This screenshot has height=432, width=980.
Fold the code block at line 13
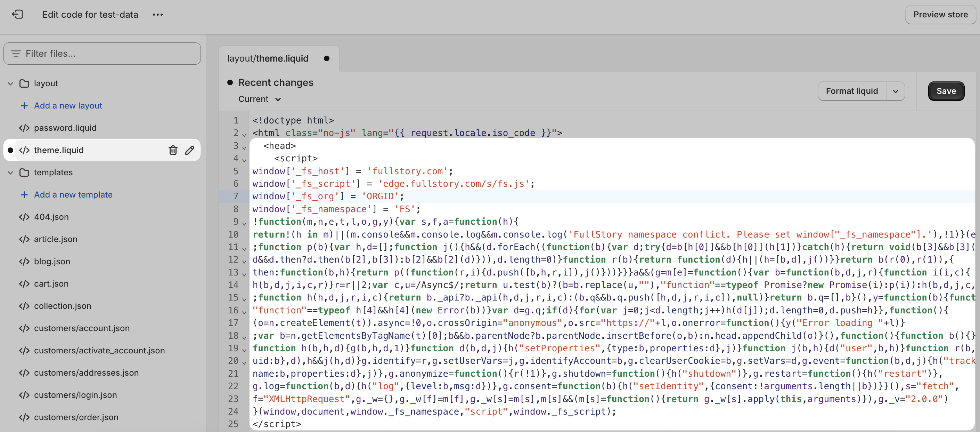click(x=244, y=274)
